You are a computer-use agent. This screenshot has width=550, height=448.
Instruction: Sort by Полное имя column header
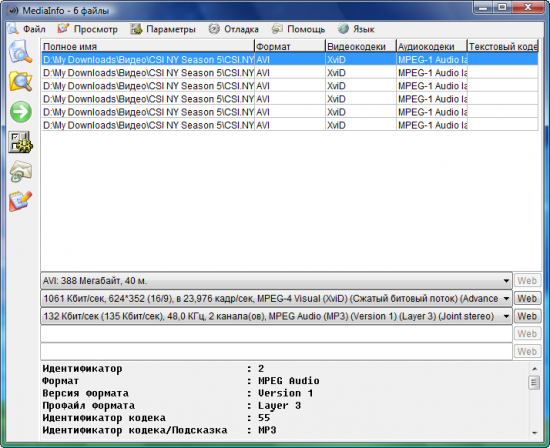tap(148, 46)
